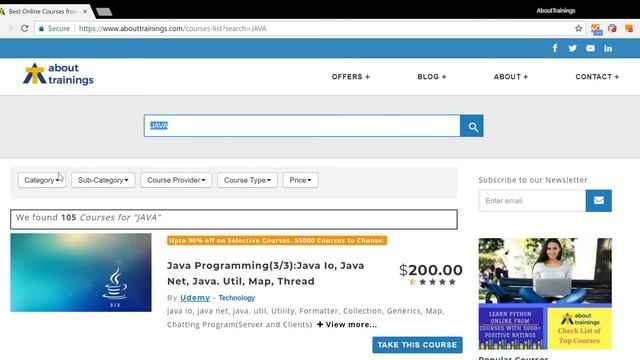Bookmark this page with star icon
The width and height of the screenshot is (640, 360).
pyautogui.click(x=578, y=28)
